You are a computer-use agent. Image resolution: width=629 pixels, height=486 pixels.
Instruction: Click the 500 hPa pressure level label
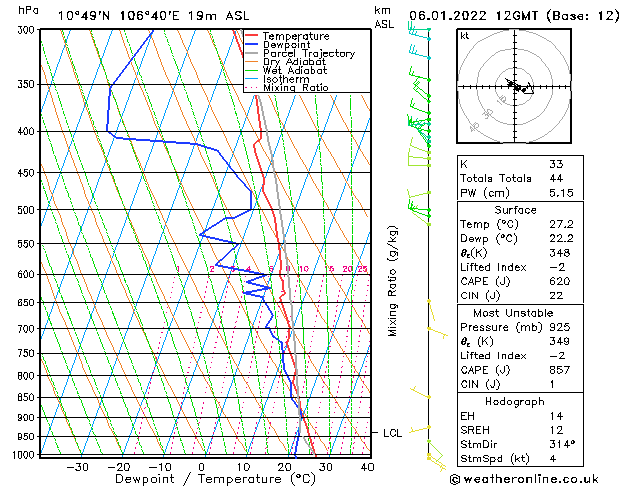[x=28, y=210]
